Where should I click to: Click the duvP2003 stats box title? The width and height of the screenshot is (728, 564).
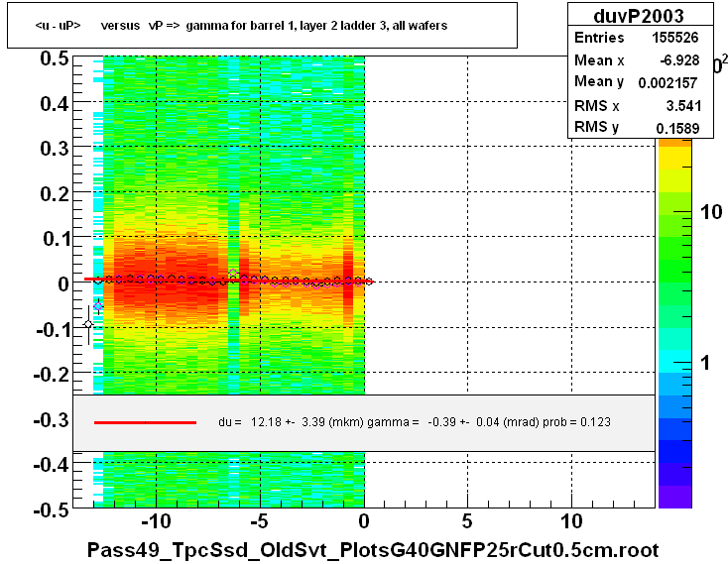[x=639, y=16]
